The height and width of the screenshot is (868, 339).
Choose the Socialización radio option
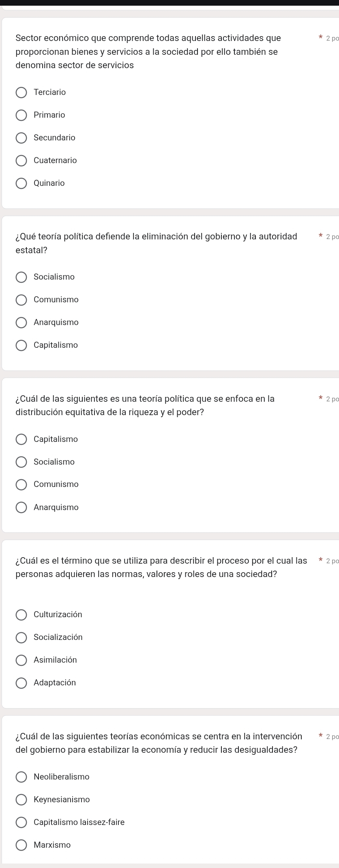(21, 638)
